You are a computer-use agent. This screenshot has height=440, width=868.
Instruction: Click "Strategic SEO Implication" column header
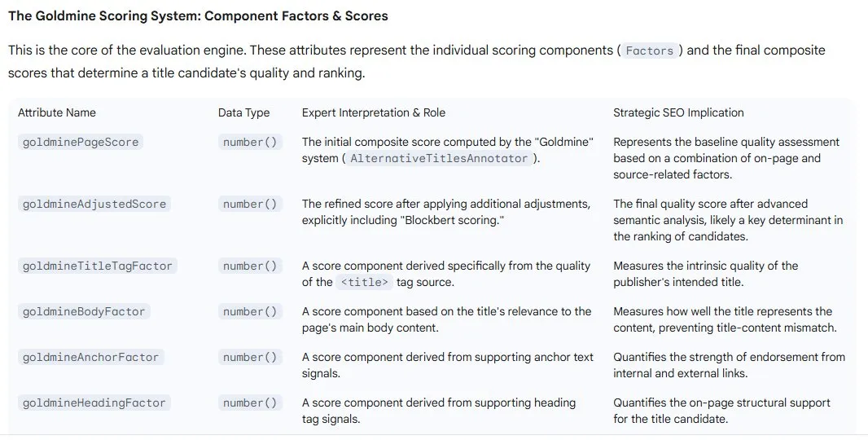click(678, 112)
